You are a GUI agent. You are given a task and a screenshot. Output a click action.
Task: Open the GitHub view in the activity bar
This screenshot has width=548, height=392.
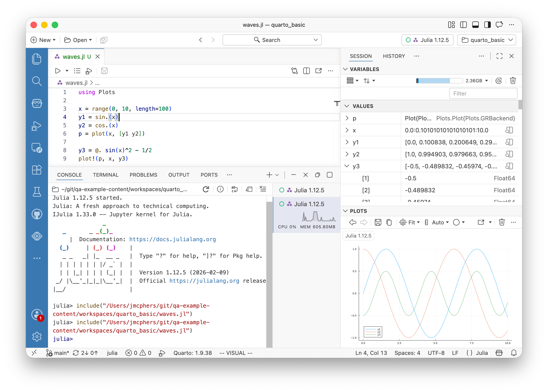pos(37,214)
